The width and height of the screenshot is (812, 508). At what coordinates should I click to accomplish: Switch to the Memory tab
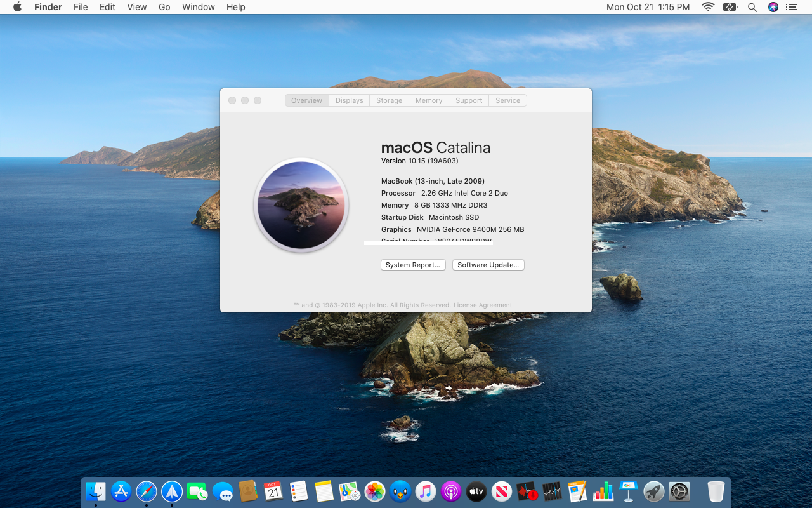coord(429,100)
